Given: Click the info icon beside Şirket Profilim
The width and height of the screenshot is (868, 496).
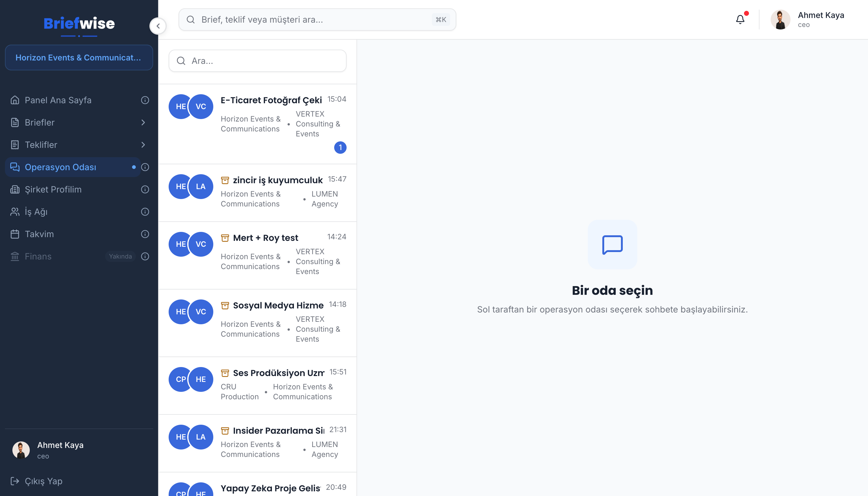Looking at the screenshot, I should pos(145,189).
